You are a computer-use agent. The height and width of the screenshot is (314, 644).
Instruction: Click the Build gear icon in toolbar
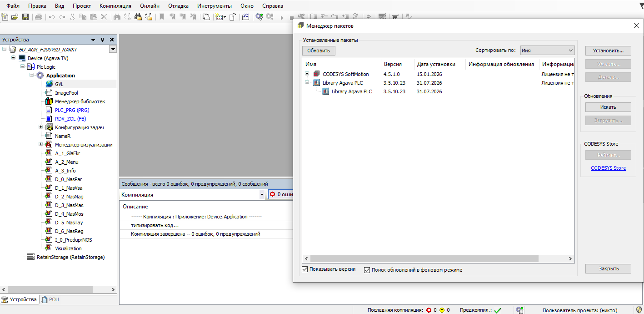click(259, 17)
